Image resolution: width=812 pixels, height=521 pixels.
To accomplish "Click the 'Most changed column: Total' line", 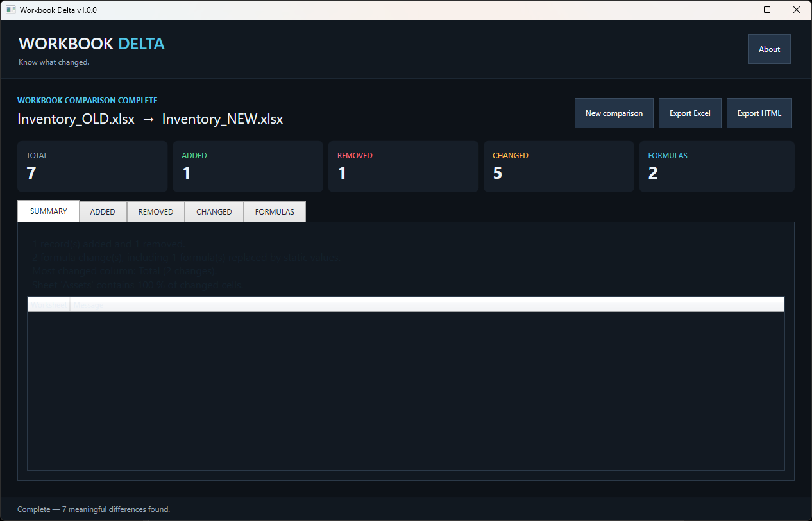I will tap(123, 271).
